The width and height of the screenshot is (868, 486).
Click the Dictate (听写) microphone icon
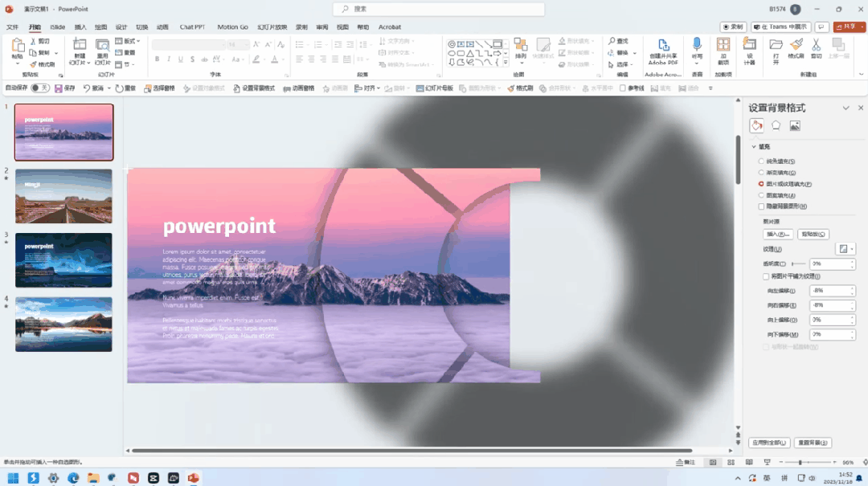click(697, 45)
